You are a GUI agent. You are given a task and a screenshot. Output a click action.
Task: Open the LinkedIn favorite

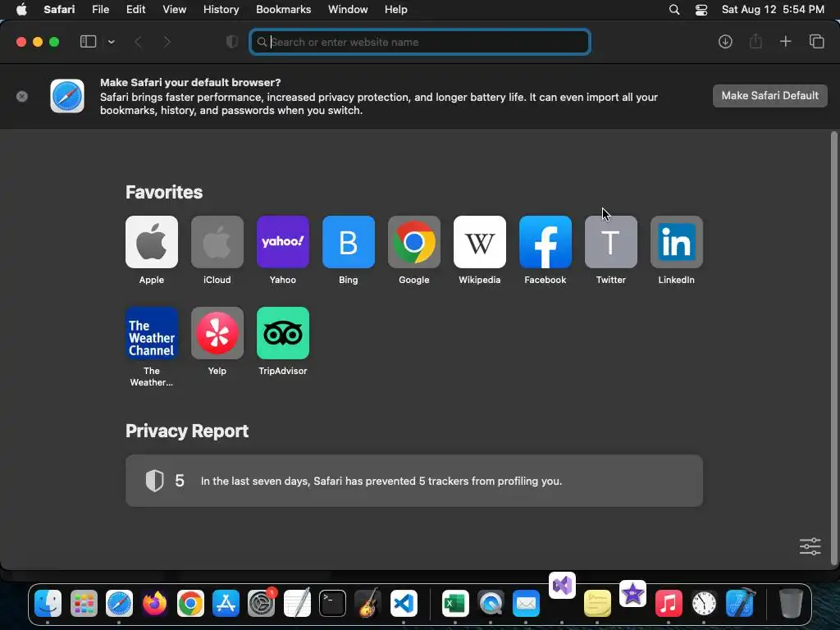(x=677, y=242)
